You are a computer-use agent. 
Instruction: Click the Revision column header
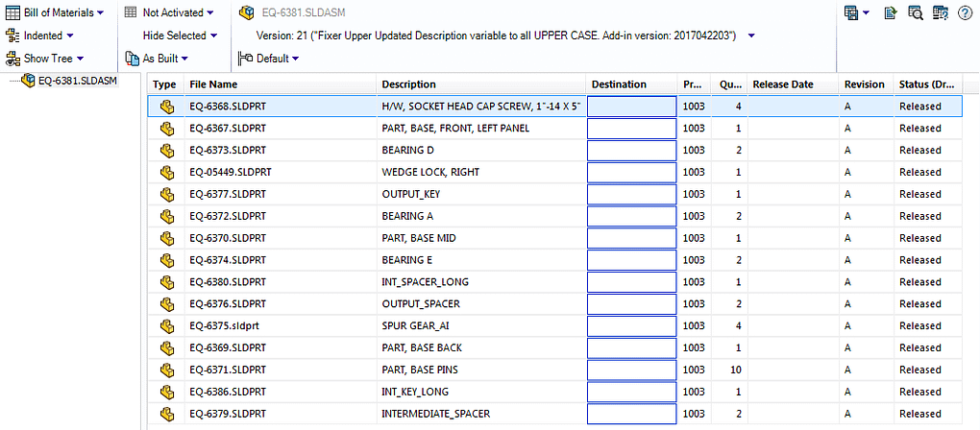coord(865,84)
